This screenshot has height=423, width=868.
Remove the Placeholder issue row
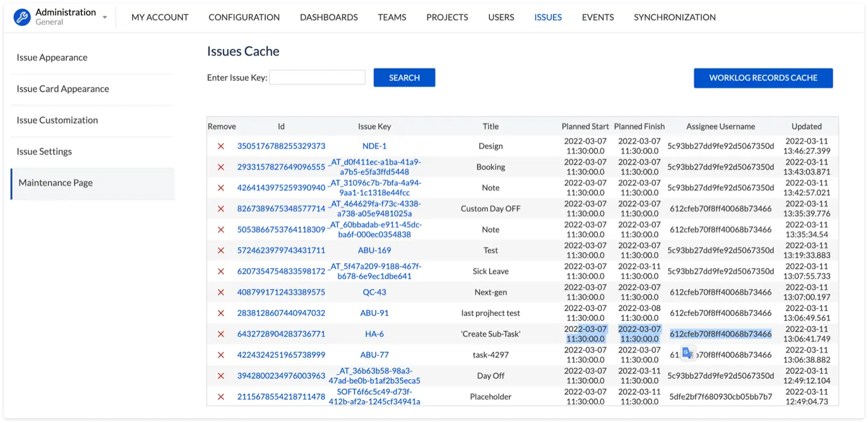(221, 396)
